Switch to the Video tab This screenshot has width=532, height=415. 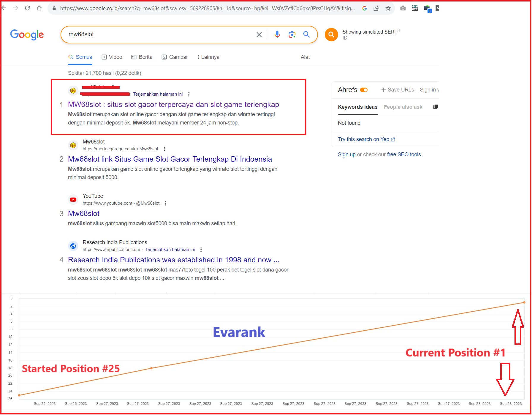pos(112,57)
